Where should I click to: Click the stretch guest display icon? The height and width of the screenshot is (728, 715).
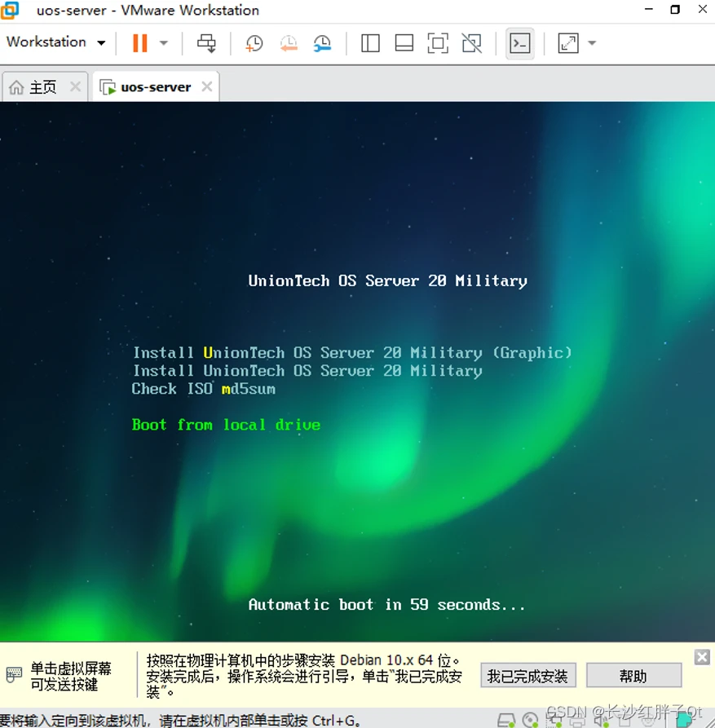click(x=567, y=43)
